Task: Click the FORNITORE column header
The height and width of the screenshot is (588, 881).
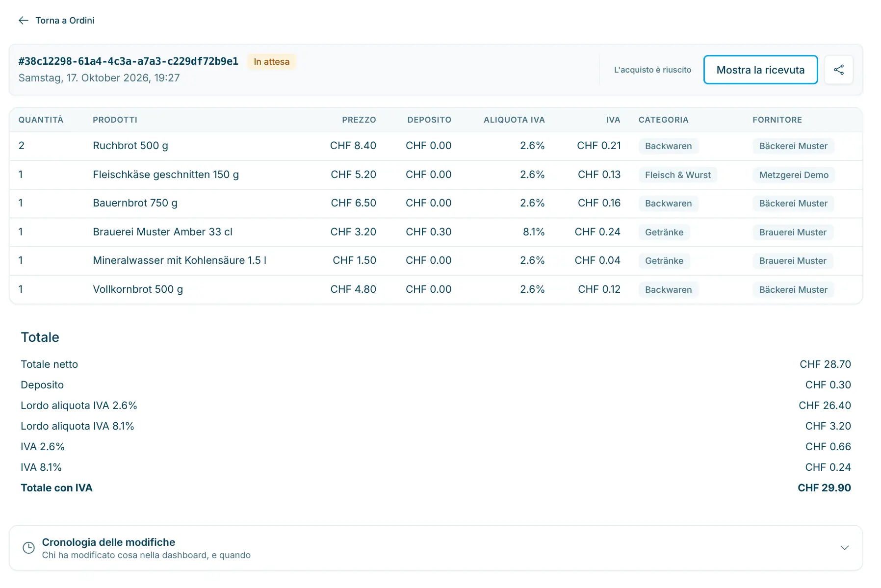Action: [777, 120]
